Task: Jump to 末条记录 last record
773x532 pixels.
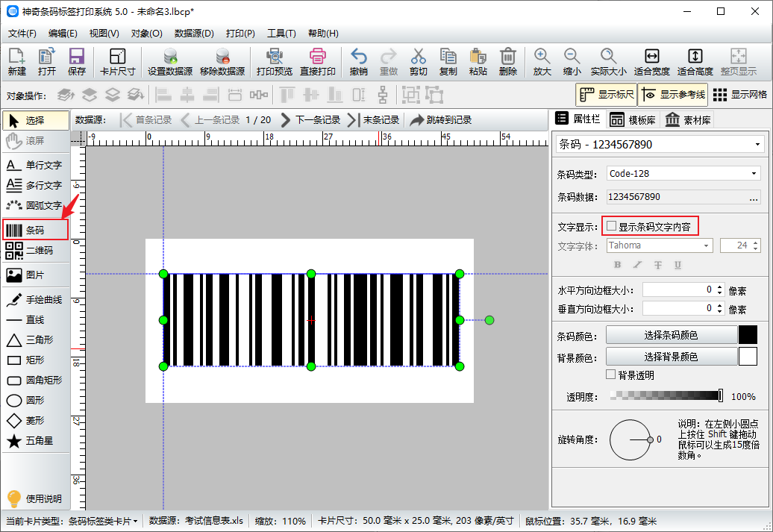Action: pyautogui.click(x=374, y=120)
